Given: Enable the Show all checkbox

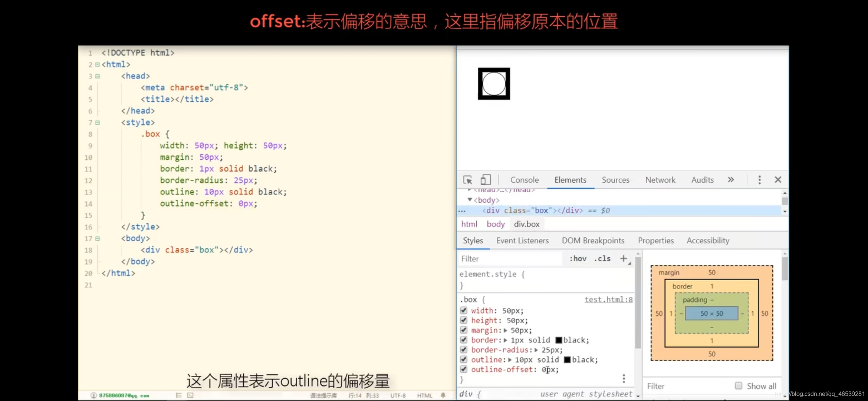Looking at the screenshot, I should pyautogui.click(x=738, y=386).
